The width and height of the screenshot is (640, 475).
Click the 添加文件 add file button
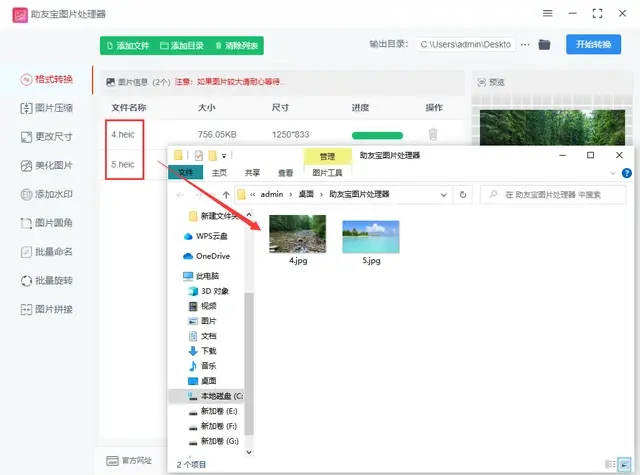[x=128, y=46]
